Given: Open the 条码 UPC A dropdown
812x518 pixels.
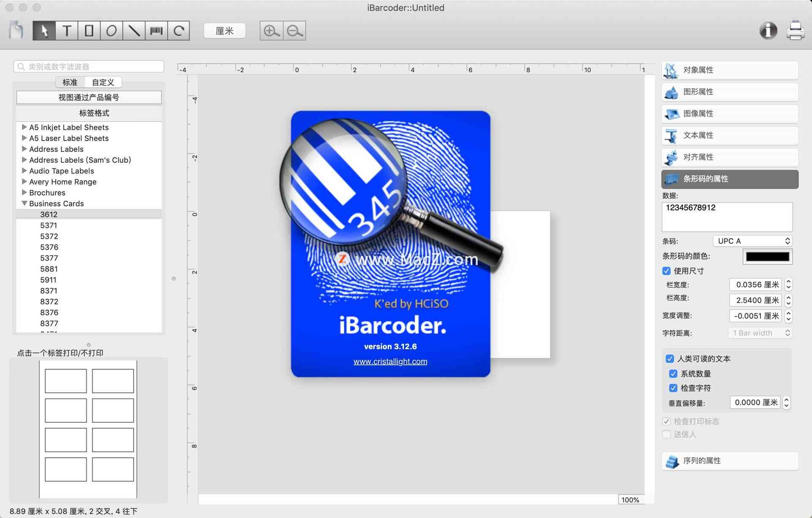Looking at the screenshot, I should [752, 241].
